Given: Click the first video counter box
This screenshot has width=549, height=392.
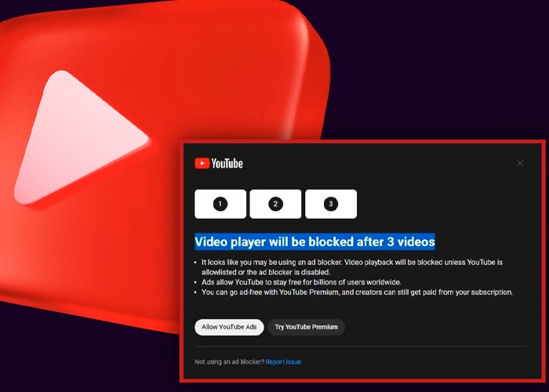Looking at the screenshot, I should [x=220, y=204].
